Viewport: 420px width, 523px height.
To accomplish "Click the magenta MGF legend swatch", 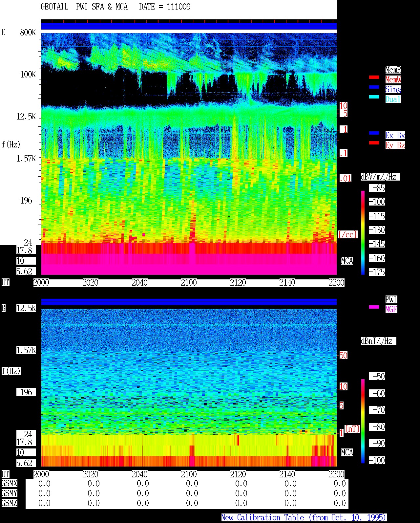I will click(374, 307).
